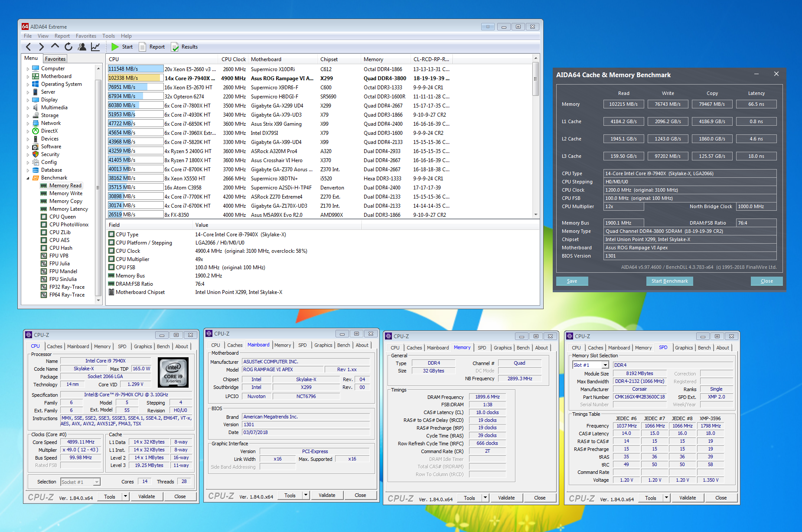Click the benchmark list vertical scrollbar thumb
This screenshot has width=802, height=532.
(536, 79)
